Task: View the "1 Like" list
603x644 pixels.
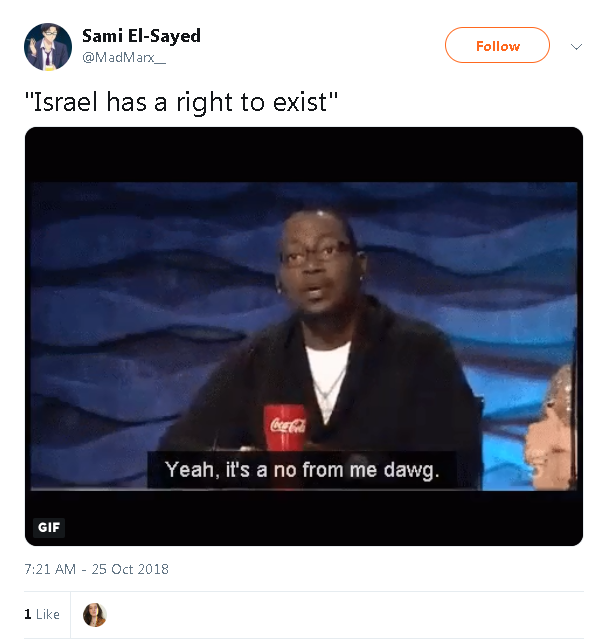Action: point(42,614)
